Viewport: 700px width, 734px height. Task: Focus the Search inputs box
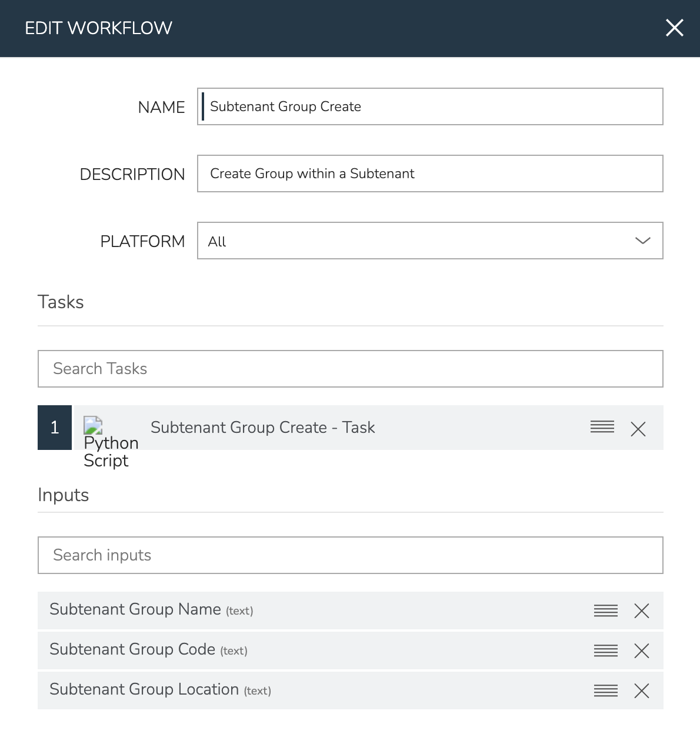(x=350, y=555)
